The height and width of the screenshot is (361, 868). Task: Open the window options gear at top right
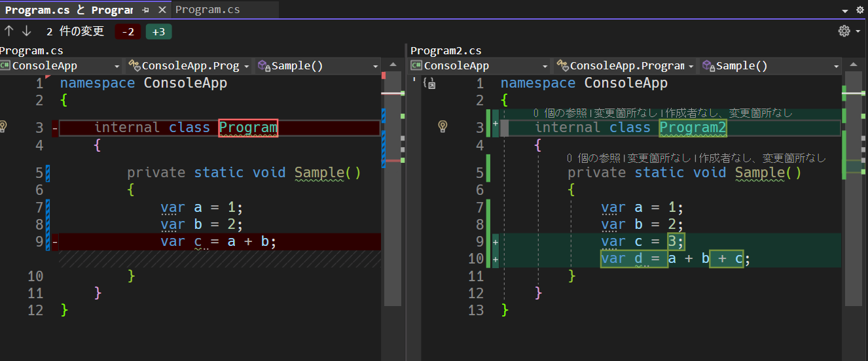[860, 10]
